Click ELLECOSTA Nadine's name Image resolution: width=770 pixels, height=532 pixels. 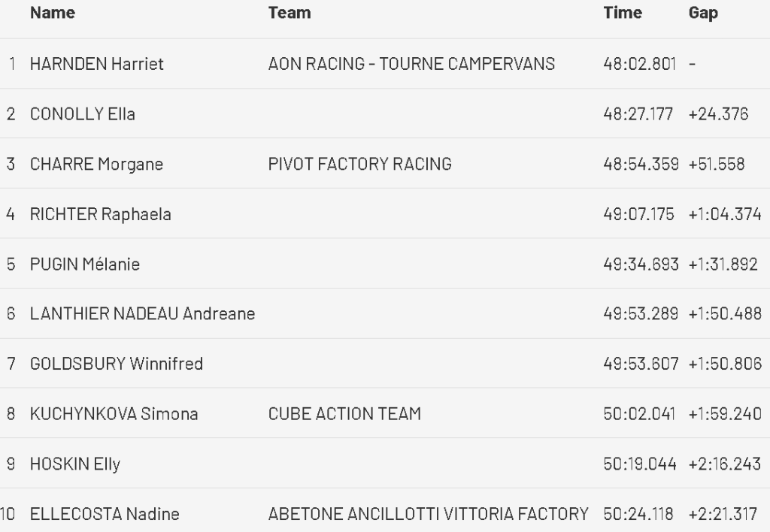(105, 515)
